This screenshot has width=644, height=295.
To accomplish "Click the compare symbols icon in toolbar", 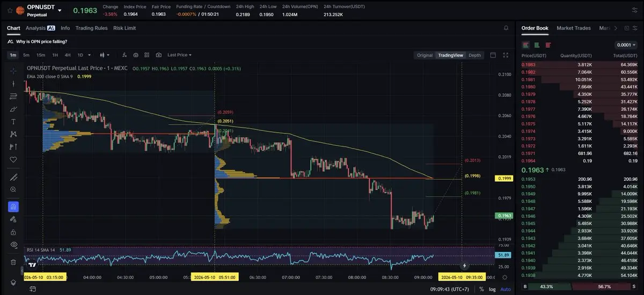I will pos(136,55).
